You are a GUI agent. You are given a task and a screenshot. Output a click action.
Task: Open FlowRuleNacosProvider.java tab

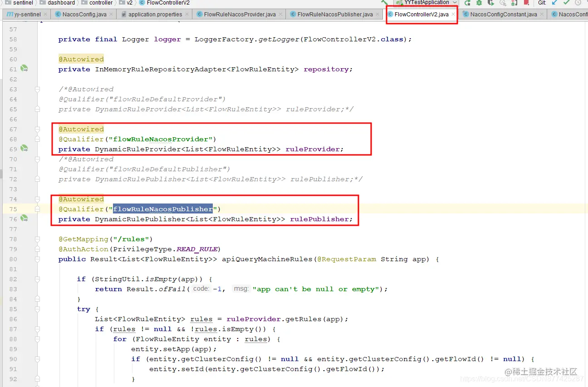tap(240, 14)
